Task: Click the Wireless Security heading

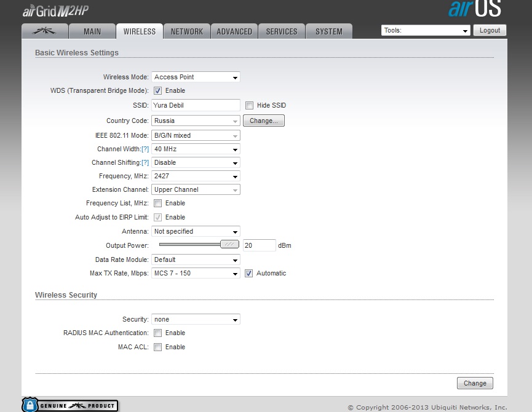Action: 66,295
